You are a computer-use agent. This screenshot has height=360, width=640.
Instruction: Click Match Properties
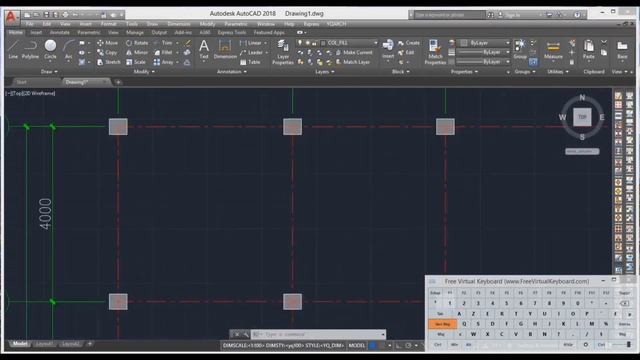point(435,52)
